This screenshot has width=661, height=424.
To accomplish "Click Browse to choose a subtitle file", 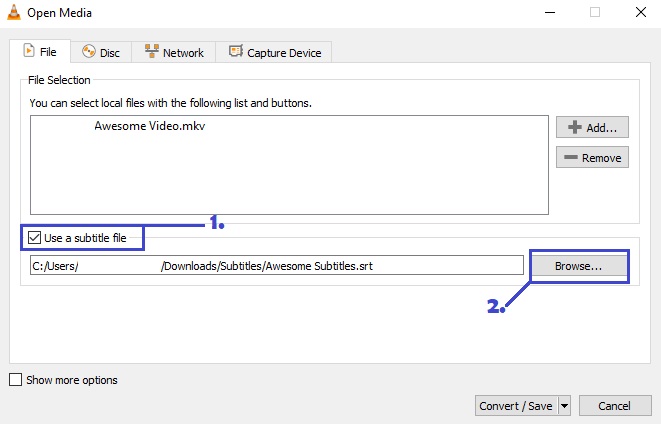I will (578, 266).
